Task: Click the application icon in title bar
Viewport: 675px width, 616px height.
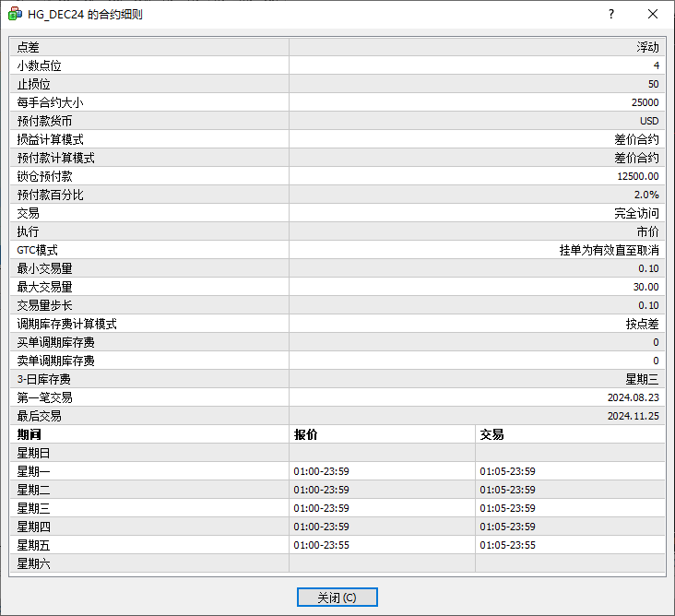Action: click(x=15, y=14)
